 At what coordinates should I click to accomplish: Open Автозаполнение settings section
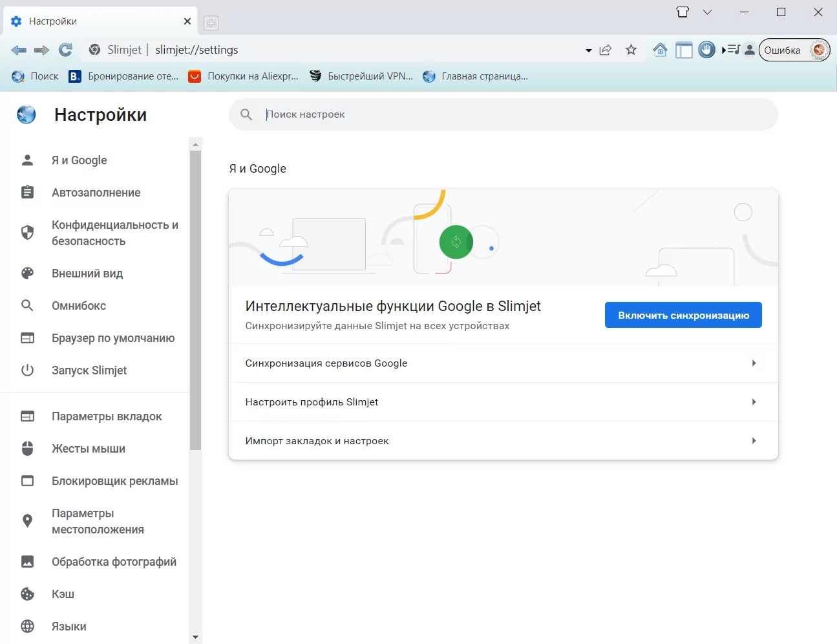(x=94, y=193)
